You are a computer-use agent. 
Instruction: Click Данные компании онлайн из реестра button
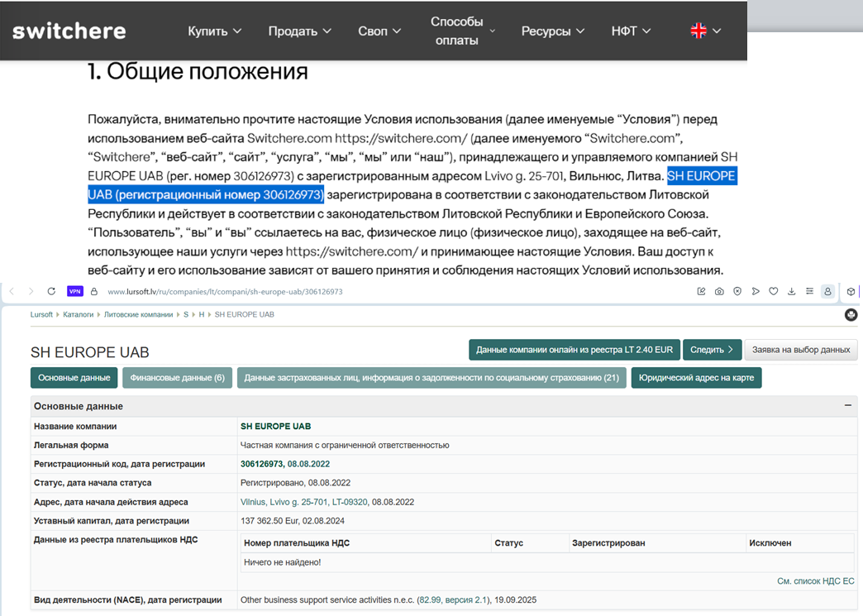pos(574,350)
